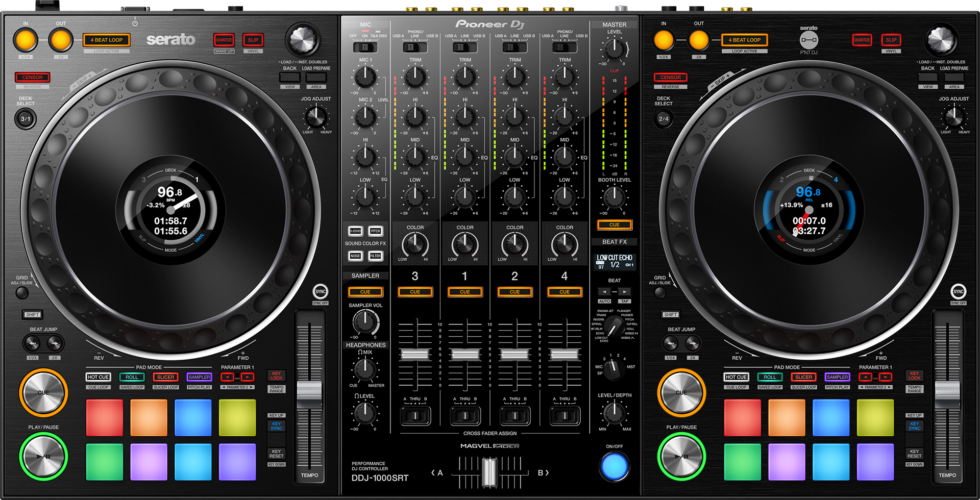Image resolution: width=980 pixels, height=500 pixels.
Task: Move the crossfader to the center position
Action: [490, 472]
